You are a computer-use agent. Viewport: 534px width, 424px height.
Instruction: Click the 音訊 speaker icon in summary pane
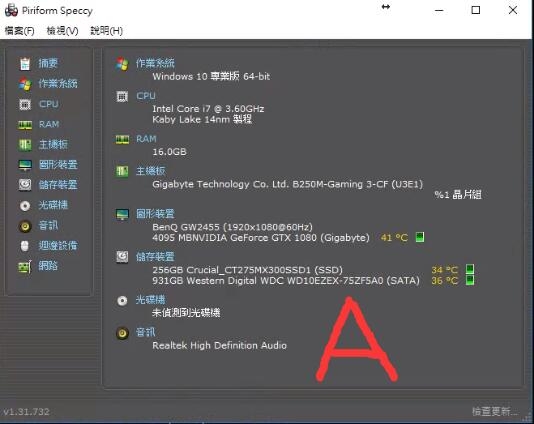tap(122, 333)
